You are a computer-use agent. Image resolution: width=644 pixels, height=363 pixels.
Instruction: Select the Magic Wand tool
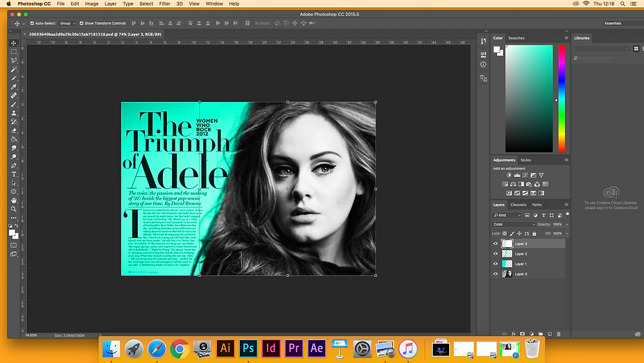tap(14, 69)
